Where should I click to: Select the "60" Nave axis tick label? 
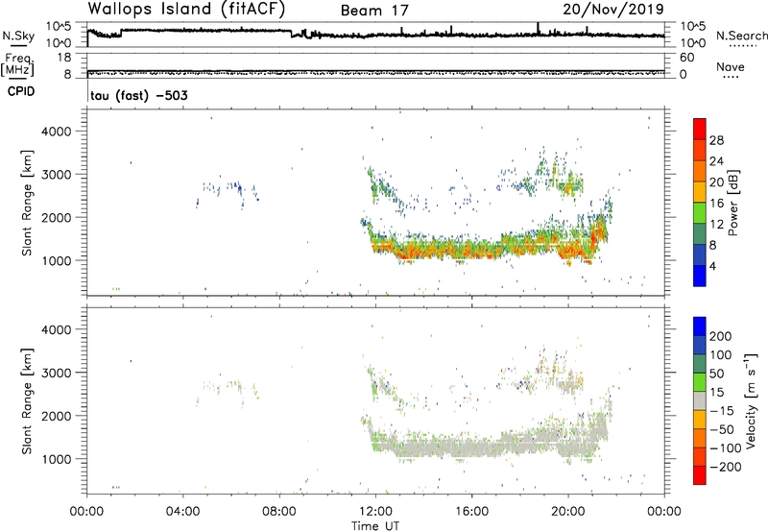click(x=686, y=58)
